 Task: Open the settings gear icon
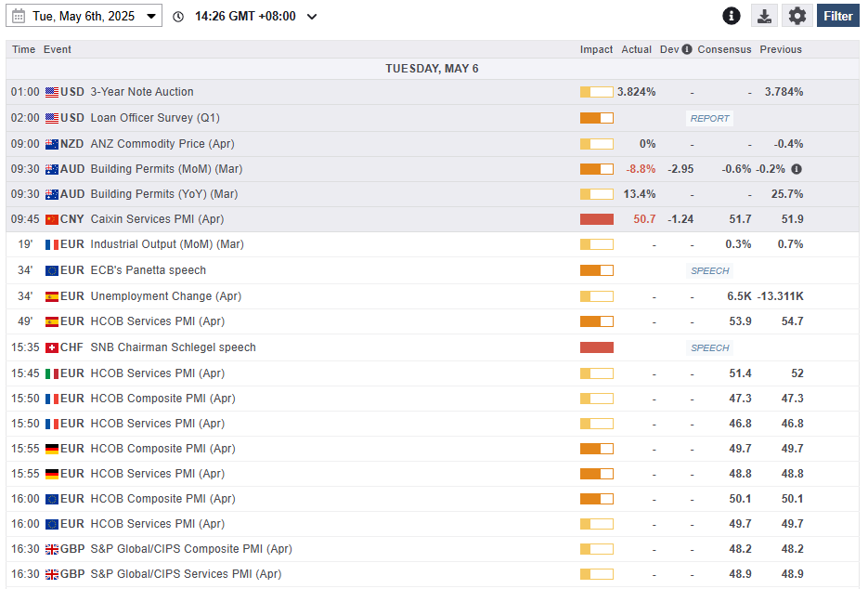[797, 16]
